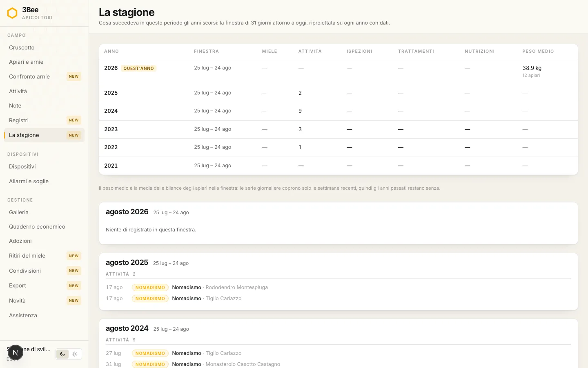This screenshot has width=588, height=368.
Task: Open Assistenza page
Action: coord(44,315)
